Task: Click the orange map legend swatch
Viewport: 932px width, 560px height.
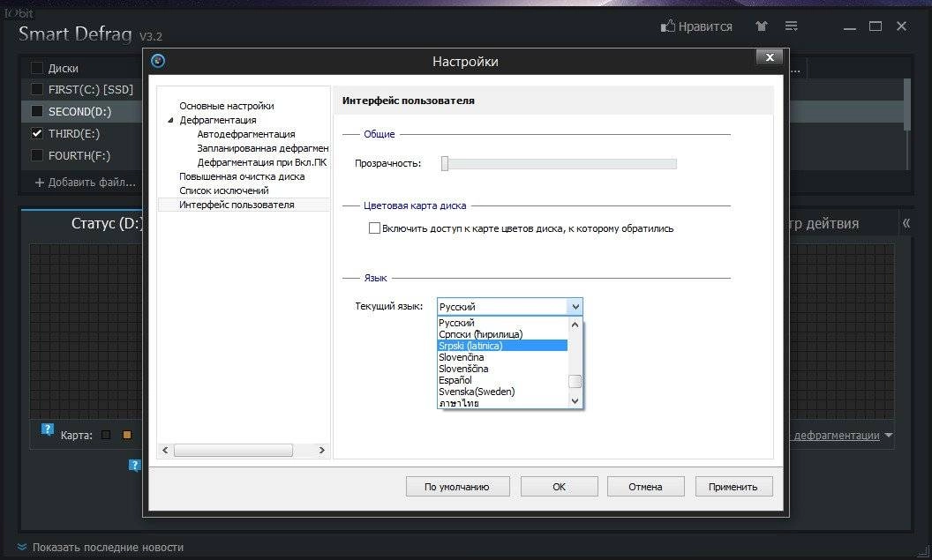Action: [x=126, y=435]
